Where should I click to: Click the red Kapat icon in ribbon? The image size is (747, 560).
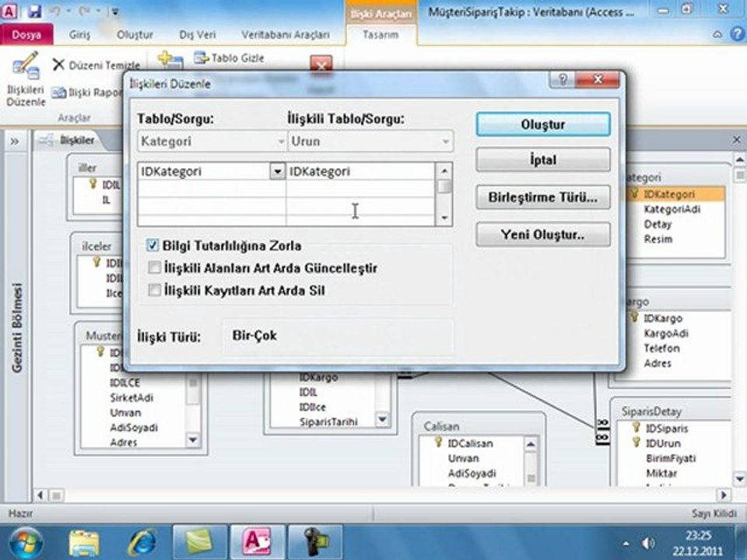[x=321, y=65]
